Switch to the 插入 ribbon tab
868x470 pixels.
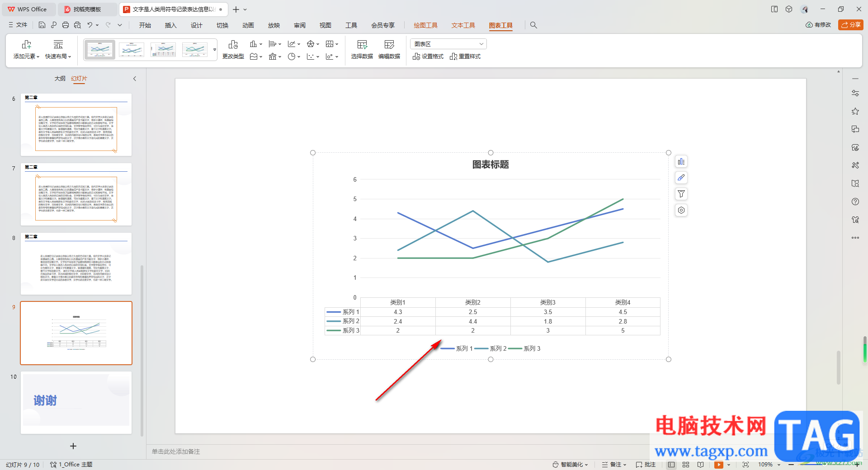point(170,25)
